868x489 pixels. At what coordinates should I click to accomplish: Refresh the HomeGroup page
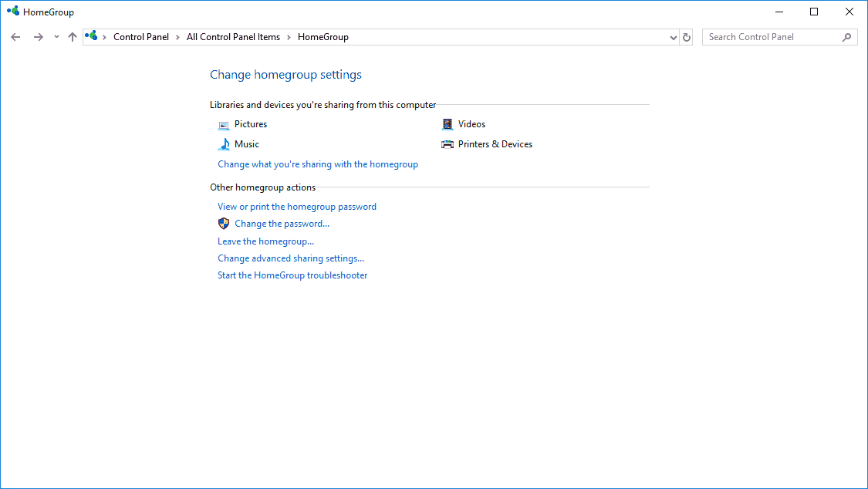point(687,38)
